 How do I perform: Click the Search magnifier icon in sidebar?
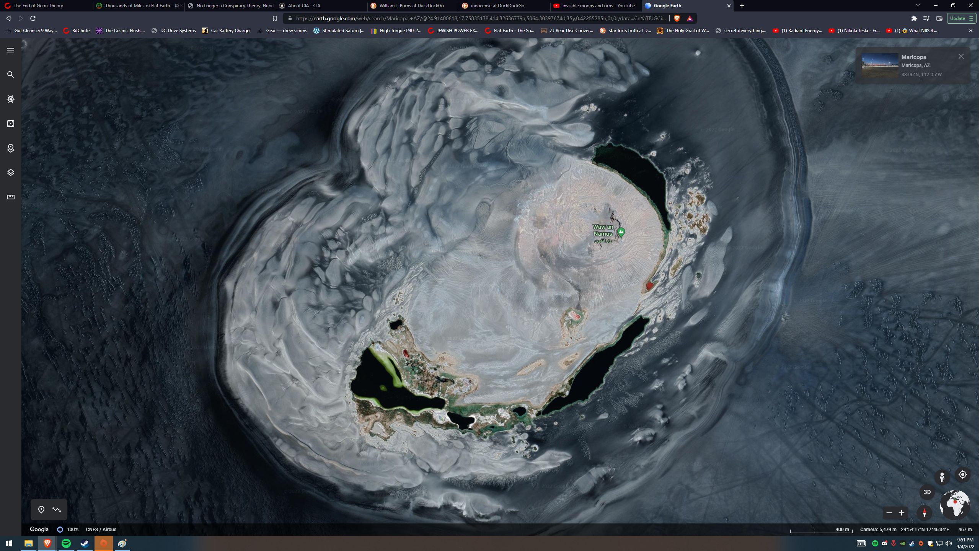pyautogui.click(x=11, y=75)
